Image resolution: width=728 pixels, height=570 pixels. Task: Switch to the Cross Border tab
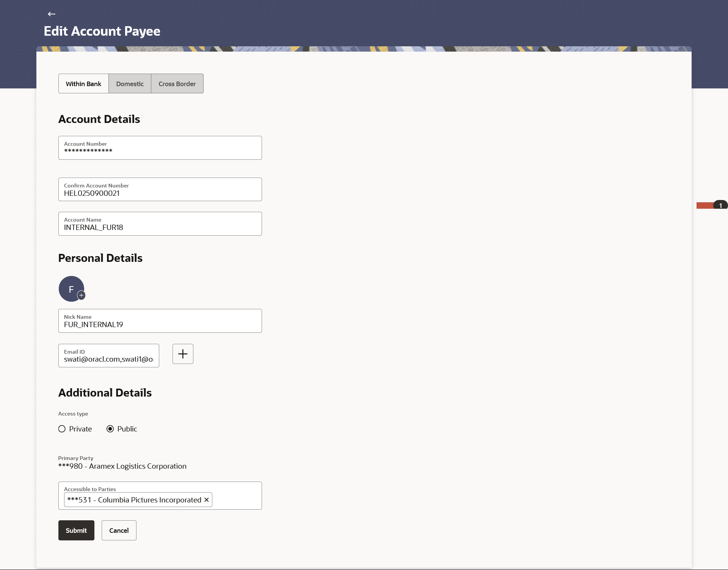[177, 83]
